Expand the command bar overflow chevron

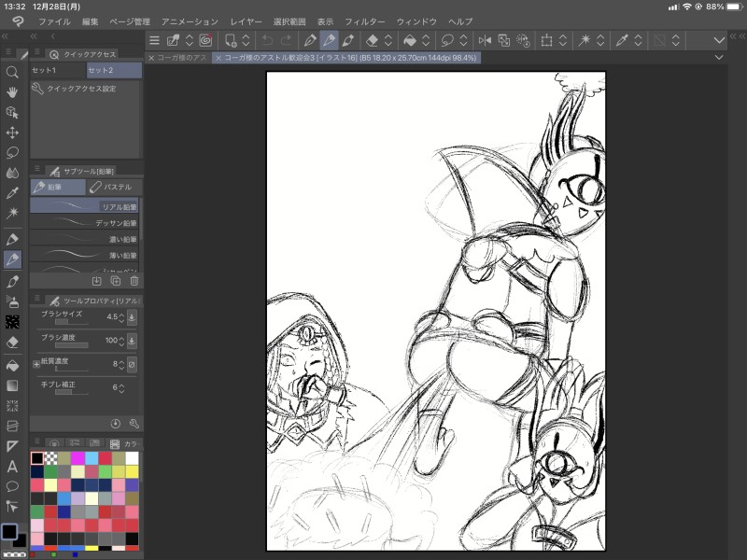pos(719,40)
